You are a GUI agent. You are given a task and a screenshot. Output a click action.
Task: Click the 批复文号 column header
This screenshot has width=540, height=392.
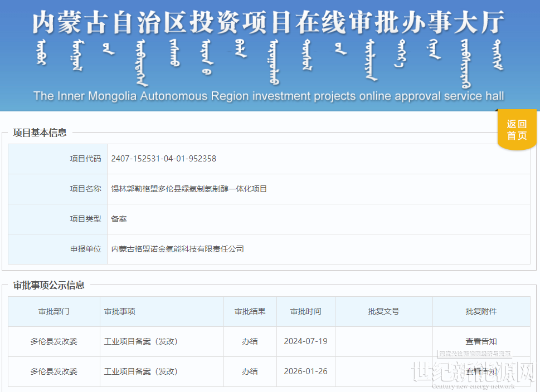[383, 311]
